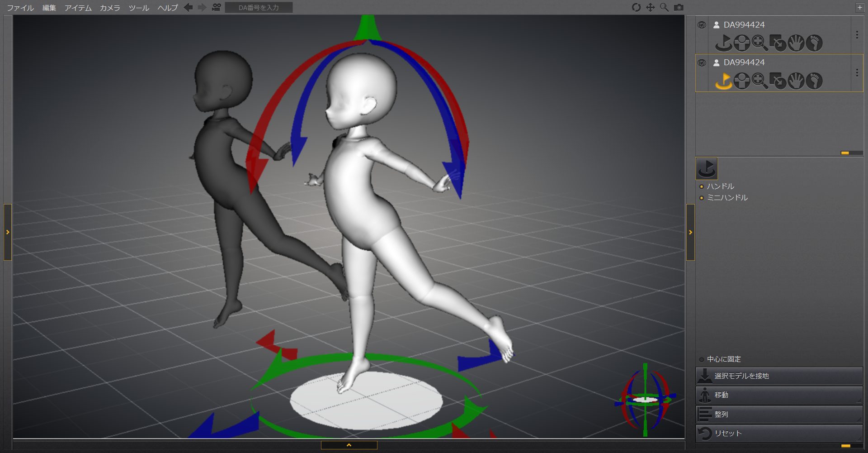
Task: Open three-dot menu of second model
Action: click(x=857, y=73)
